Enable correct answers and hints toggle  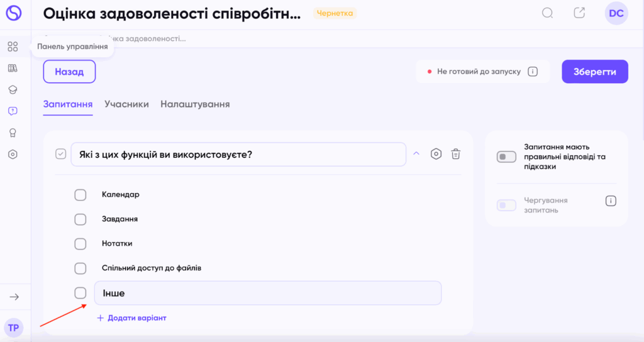click(506, 157)
